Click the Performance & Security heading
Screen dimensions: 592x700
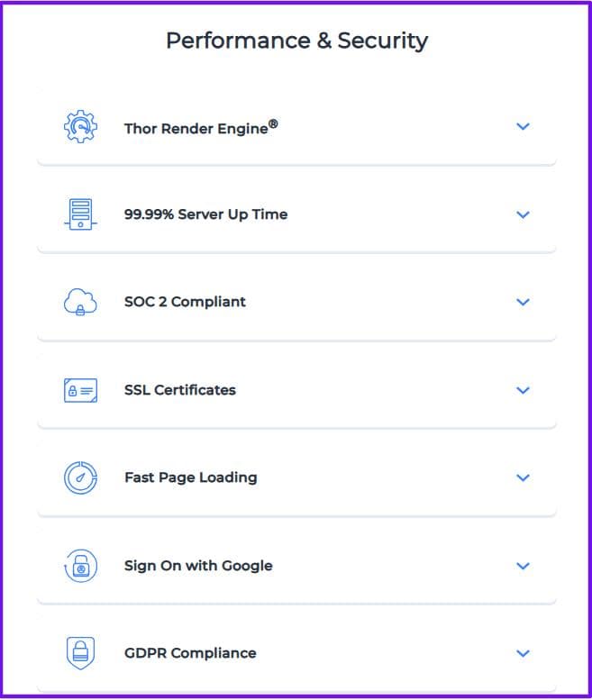[296, 41]
